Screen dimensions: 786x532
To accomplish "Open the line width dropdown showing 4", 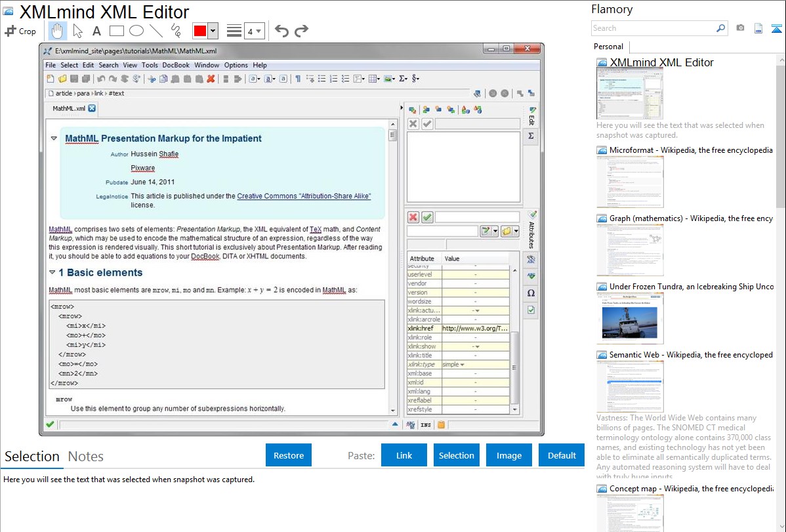I will (255, 31).
